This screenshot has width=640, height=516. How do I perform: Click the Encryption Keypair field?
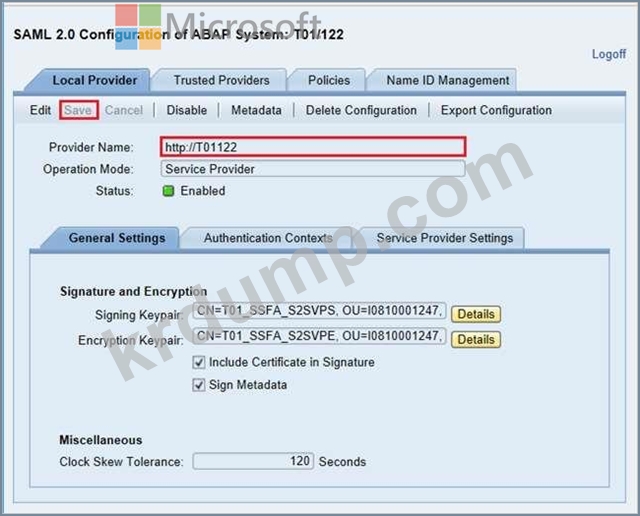pos(319,336)
